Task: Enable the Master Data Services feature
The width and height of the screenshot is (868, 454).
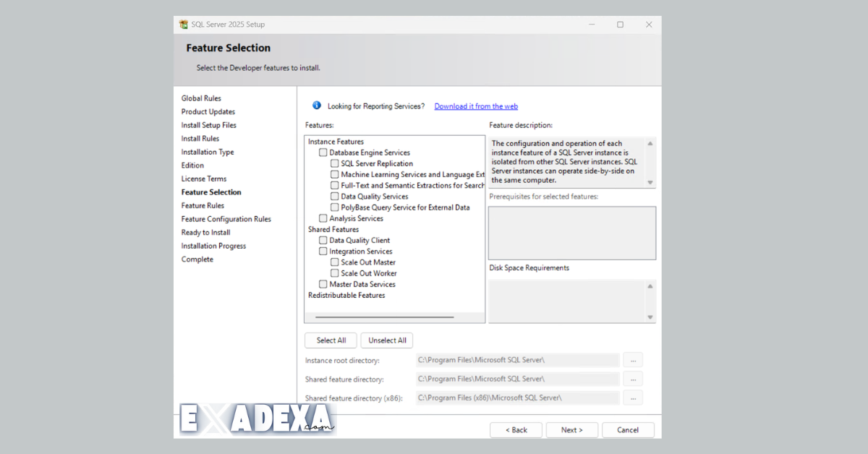Action: point(323,283)
